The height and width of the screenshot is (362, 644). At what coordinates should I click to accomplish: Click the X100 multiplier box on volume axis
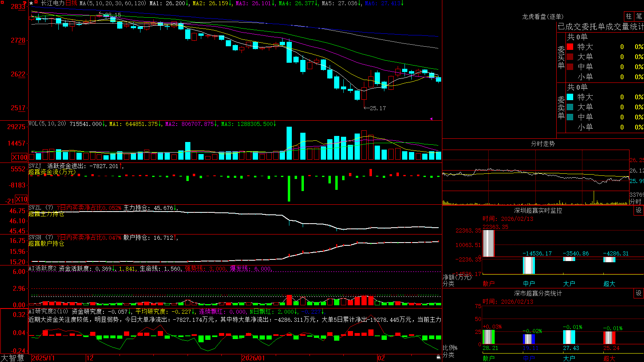(x=19, y=157)
